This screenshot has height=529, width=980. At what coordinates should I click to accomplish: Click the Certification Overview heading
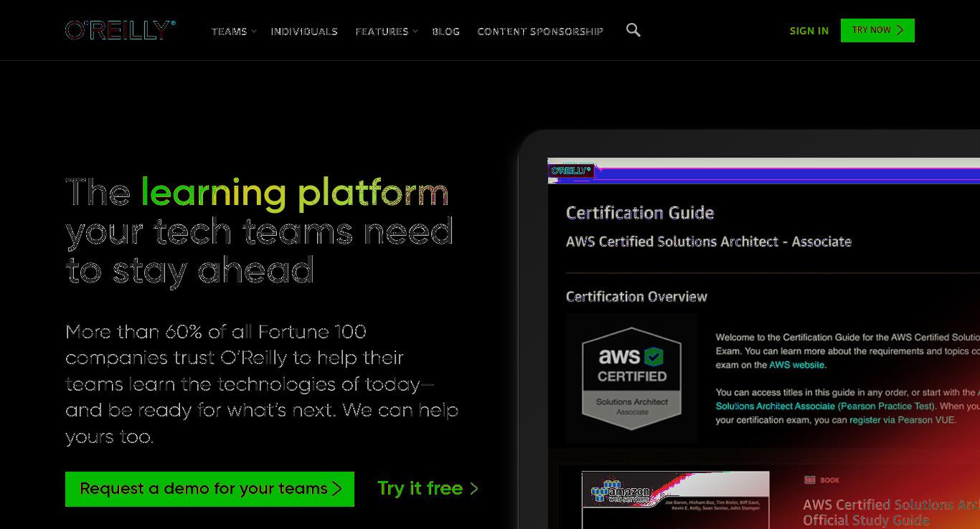636,297
